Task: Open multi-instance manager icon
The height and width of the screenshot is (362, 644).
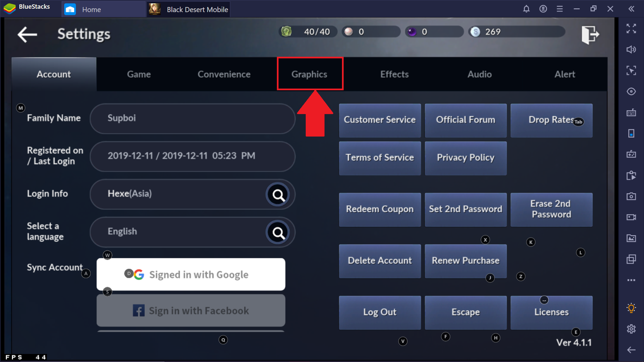Action: 631,259
